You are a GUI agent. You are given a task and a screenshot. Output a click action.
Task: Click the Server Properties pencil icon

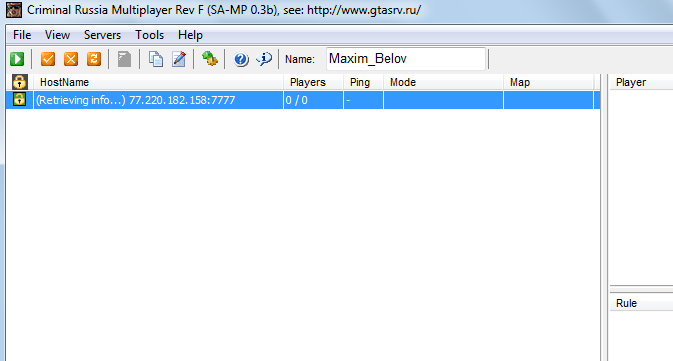click(x=179, y=59)
